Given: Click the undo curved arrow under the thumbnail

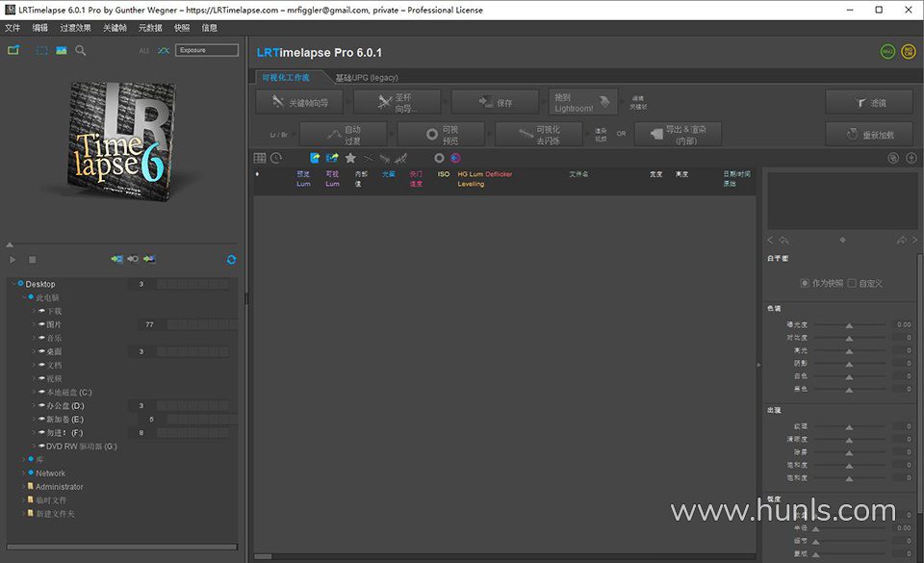Looking at the screenshot, I should tap(783, 241).
